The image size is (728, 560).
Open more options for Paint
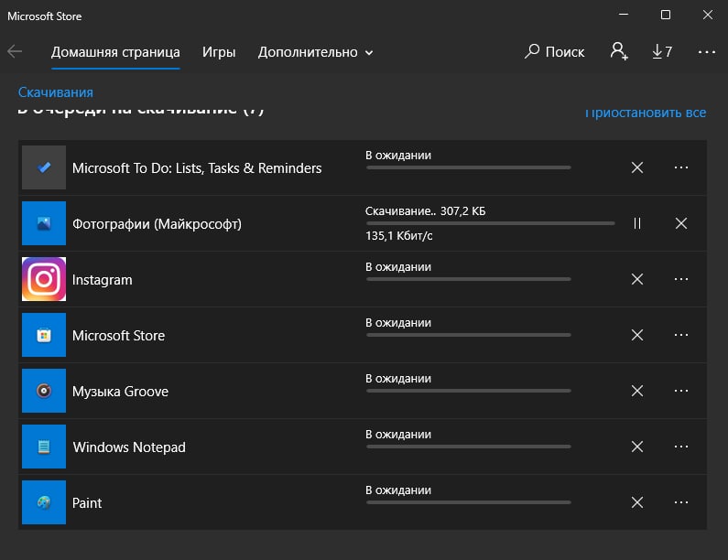(x=681, y=502)
